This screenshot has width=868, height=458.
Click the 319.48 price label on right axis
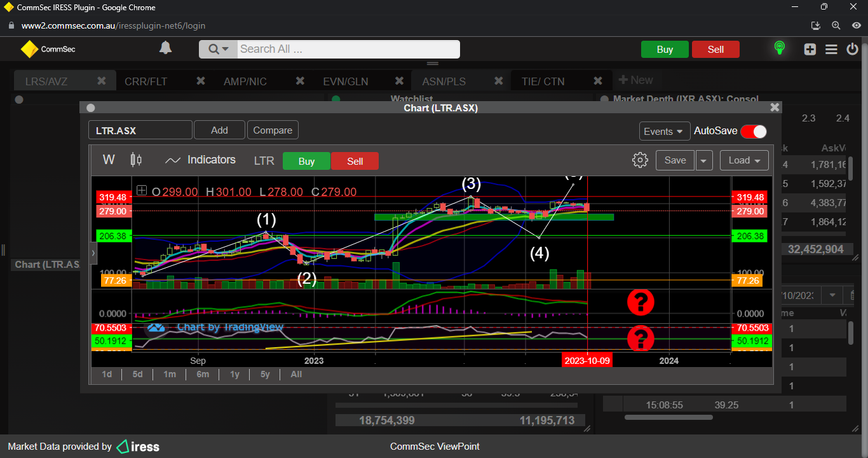tap(750, 197)
